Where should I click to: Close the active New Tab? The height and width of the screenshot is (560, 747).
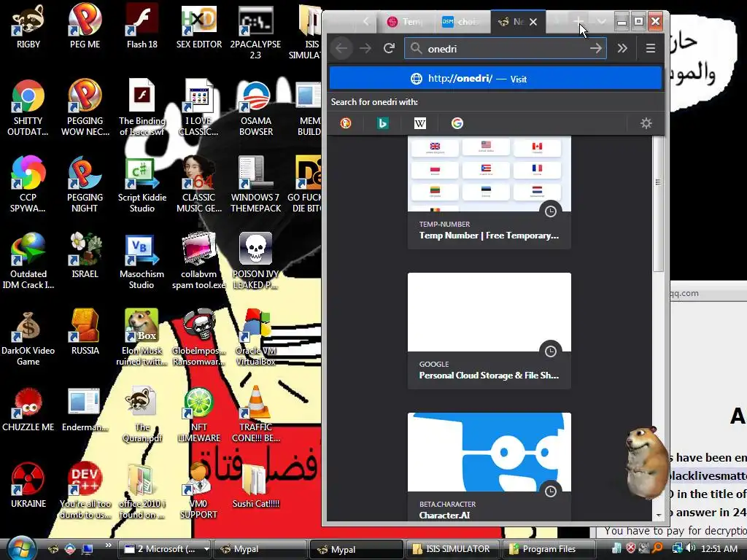[533, 21]
